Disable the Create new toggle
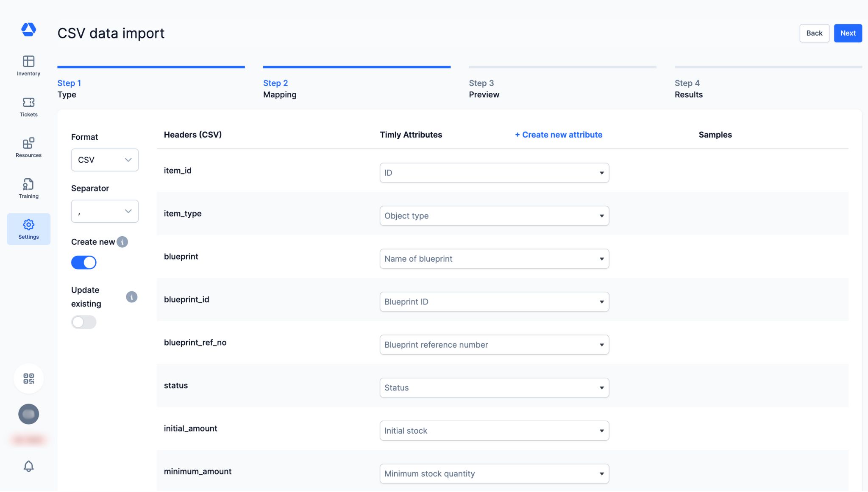Viewport: 868px width, 492px height. pyautogui.click(x=84, y=263)
